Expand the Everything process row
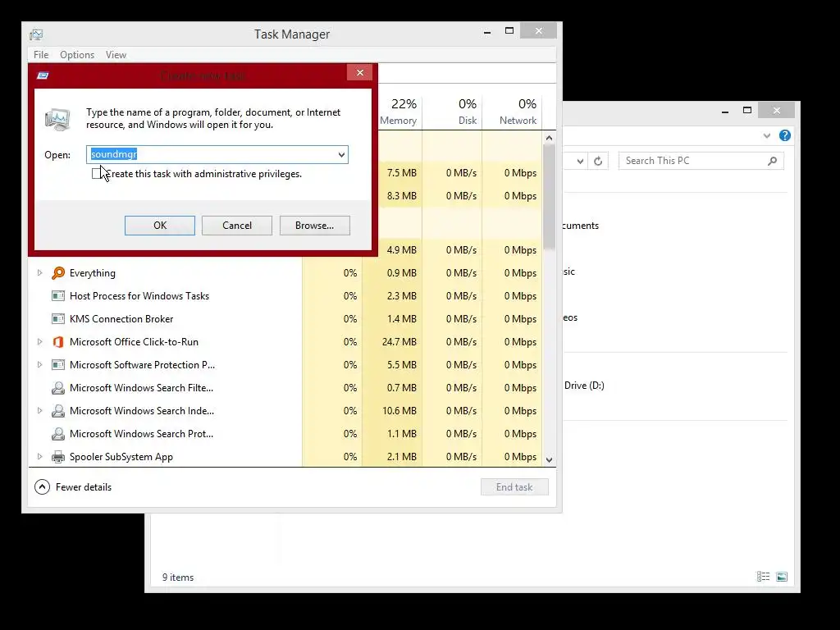This screenshot has height=630, width=840. pyautogui.click(x=39, y=272)
